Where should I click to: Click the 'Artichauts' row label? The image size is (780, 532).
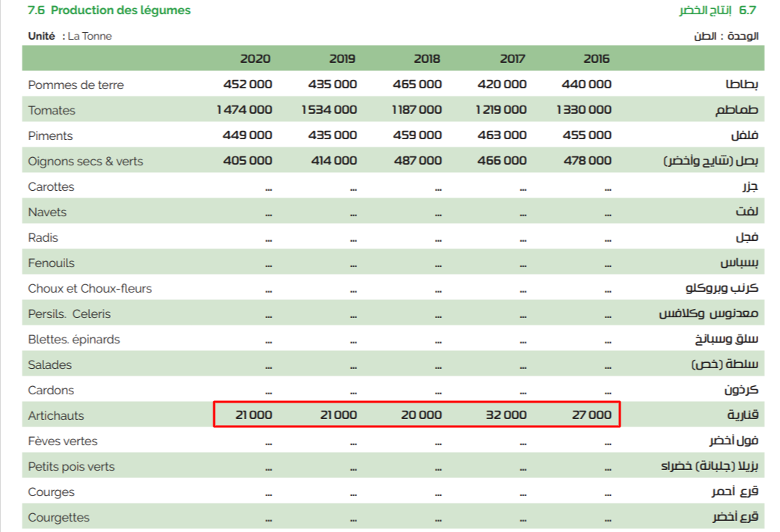(56, 415)
